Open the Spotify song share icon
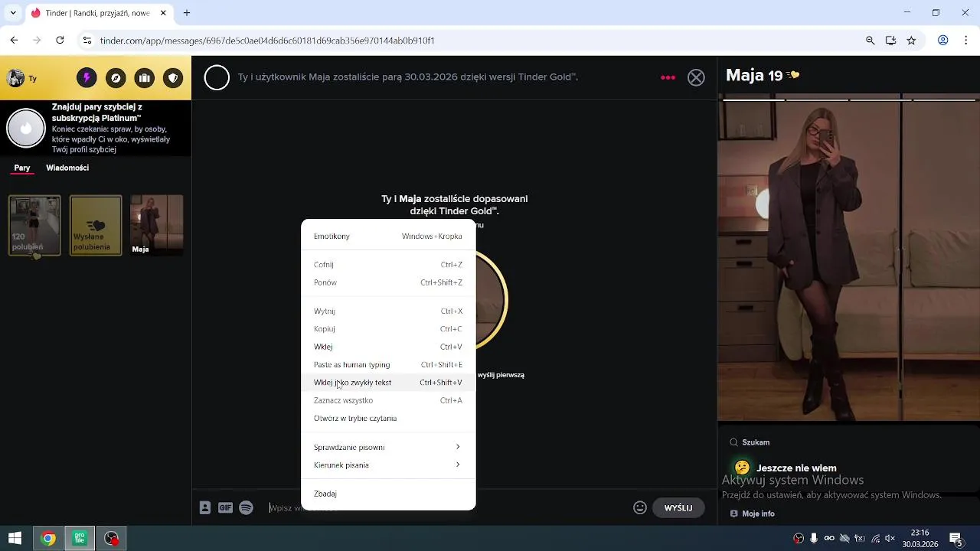Viewport: 980px width, 551px height. click(x=246, y=507)
